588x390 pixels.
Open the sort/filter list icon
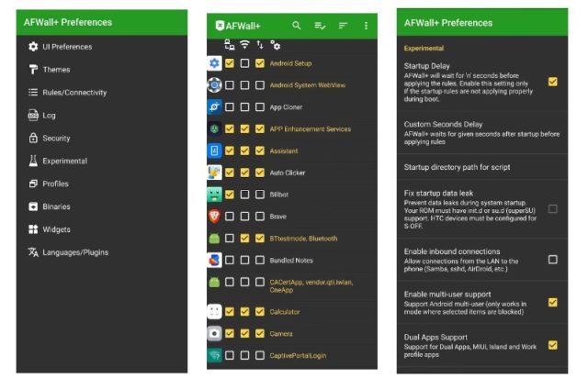tap(343, 26)
